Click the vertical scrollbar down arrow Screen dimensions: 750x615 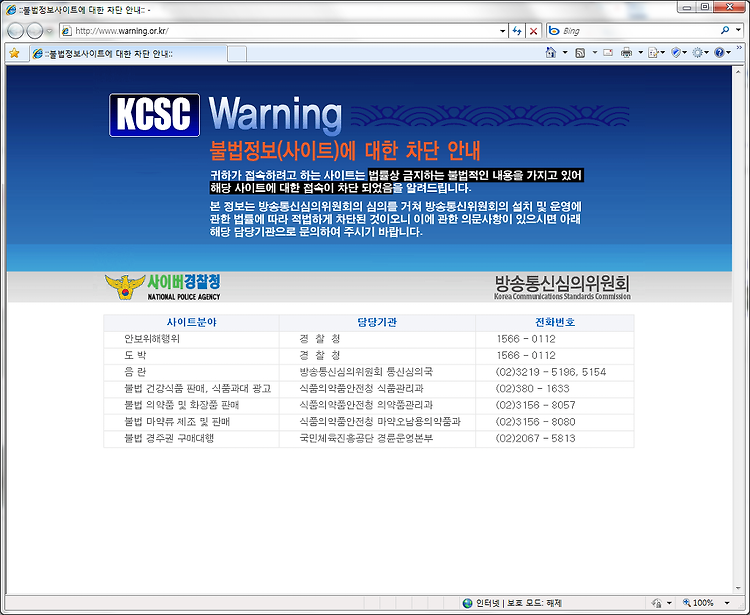[x=738, y=588]
